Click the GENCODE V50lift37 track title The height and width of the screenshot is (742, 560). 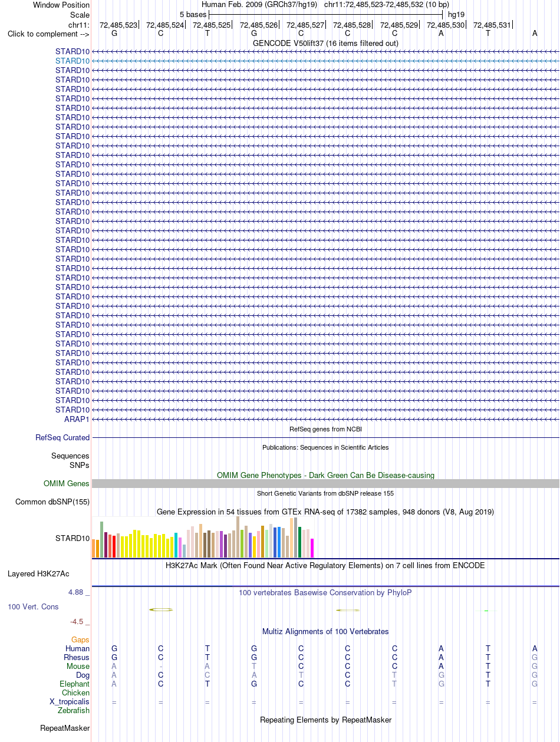tap(325, 43)
